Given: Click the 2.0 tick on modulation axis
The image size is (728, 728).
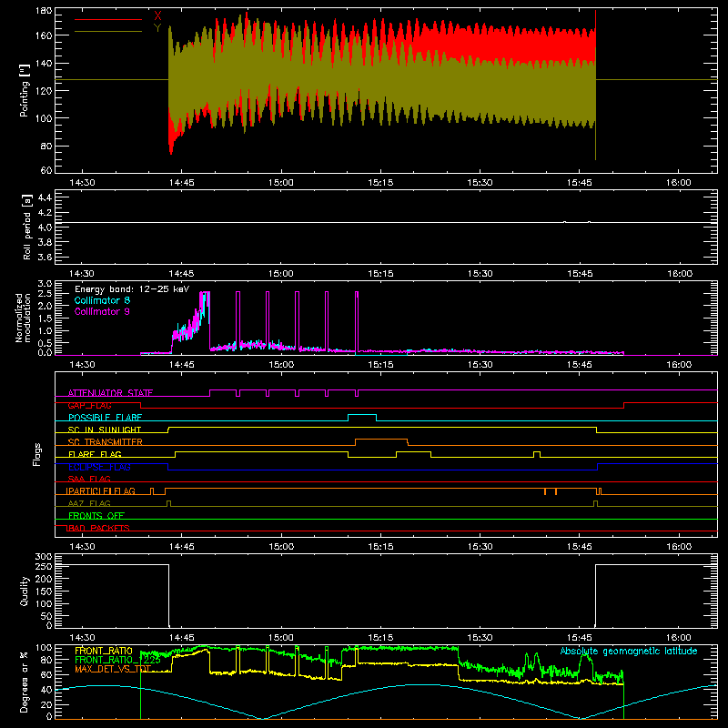Looking at the screenshot, I should pos(45,306).
